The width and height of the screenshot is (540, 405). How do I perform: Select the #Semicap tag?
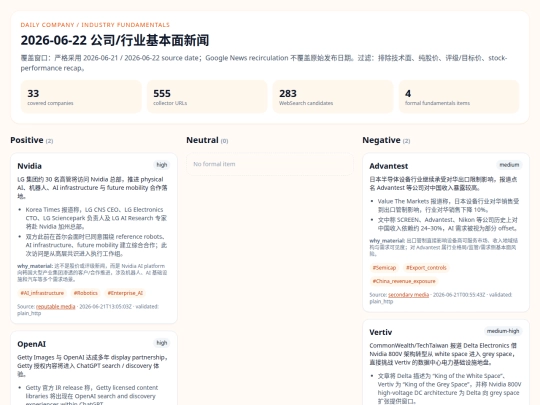point(384,268)
